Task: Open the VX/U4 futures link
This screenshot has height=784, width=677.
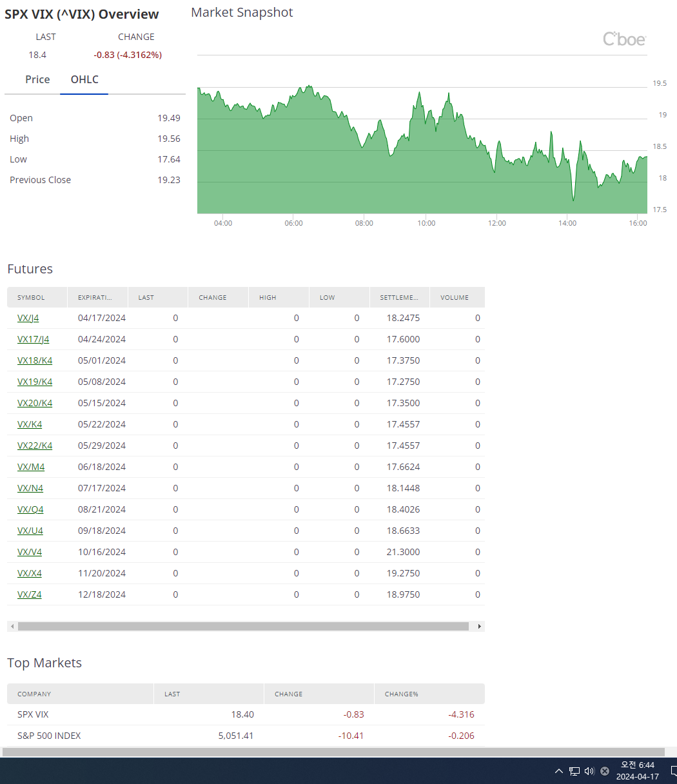Action: click(30, 531)
